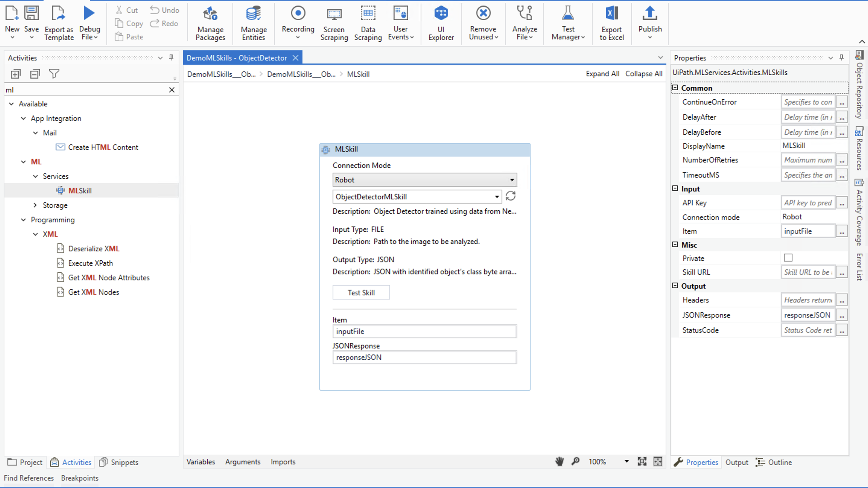Viewport: 868px width, 488px height.
Task: Toggle the Private checkbox in Misc
Action: (x=788, y=258)
